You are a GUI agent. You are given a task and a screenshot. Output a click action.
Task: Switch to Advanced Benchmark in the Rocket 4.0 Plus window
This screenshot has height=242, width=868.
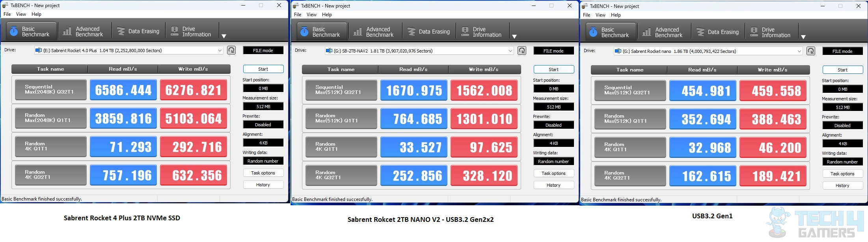click(84, 31)
